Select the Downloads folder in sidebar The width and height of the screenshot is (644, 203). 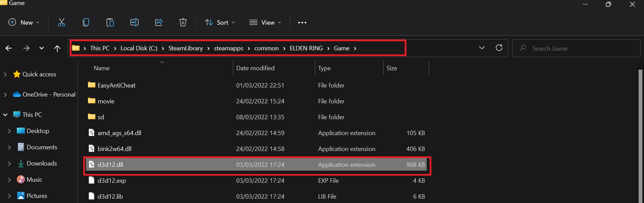(41, 163)
